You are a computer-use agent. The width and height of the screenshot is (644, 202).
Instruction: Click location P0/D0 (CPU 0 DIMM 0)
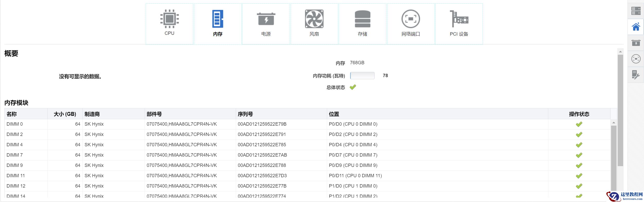click(353, 124)
